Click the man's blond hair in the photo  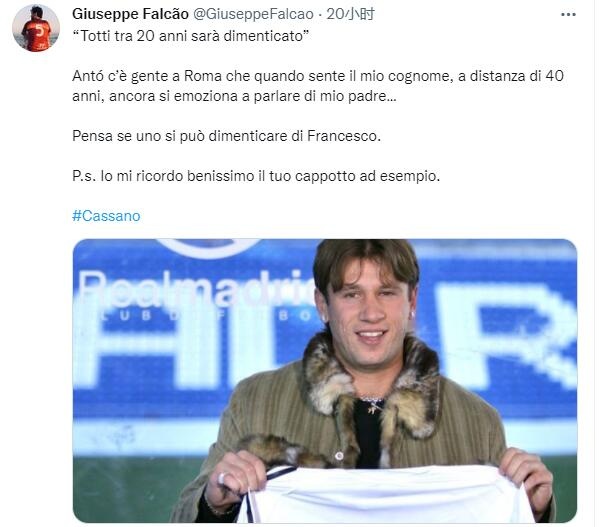click(x=364, y=260)
